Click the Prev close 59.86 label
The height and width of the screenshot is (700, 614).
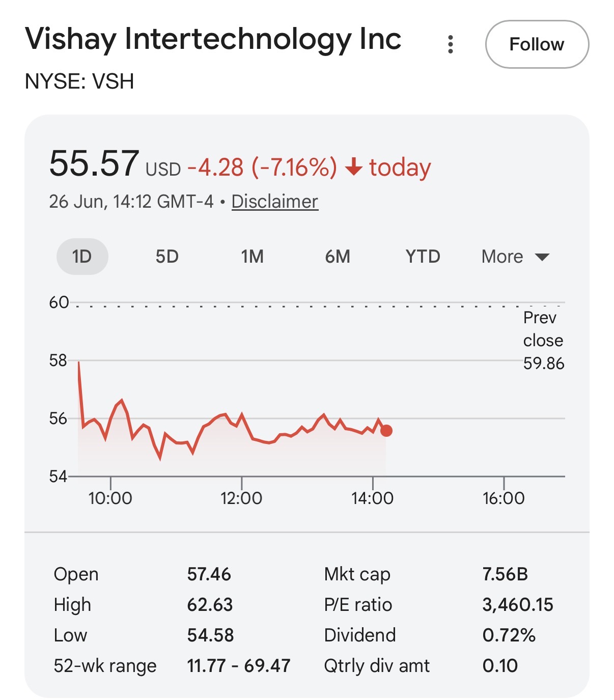pyautogui.click(x=544, y=341)
